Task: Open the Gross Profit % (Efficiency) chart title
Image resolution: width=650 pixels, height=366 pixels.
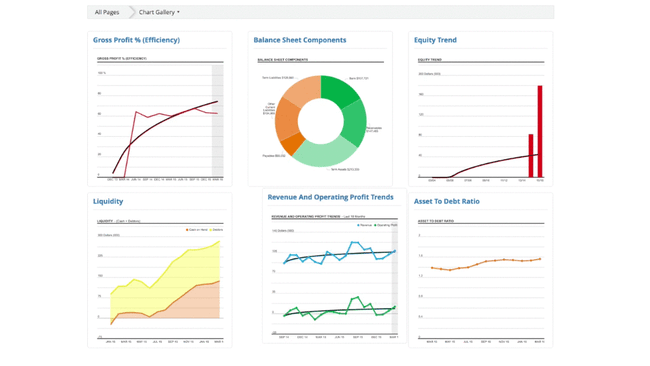Action: tap(136, 40)
